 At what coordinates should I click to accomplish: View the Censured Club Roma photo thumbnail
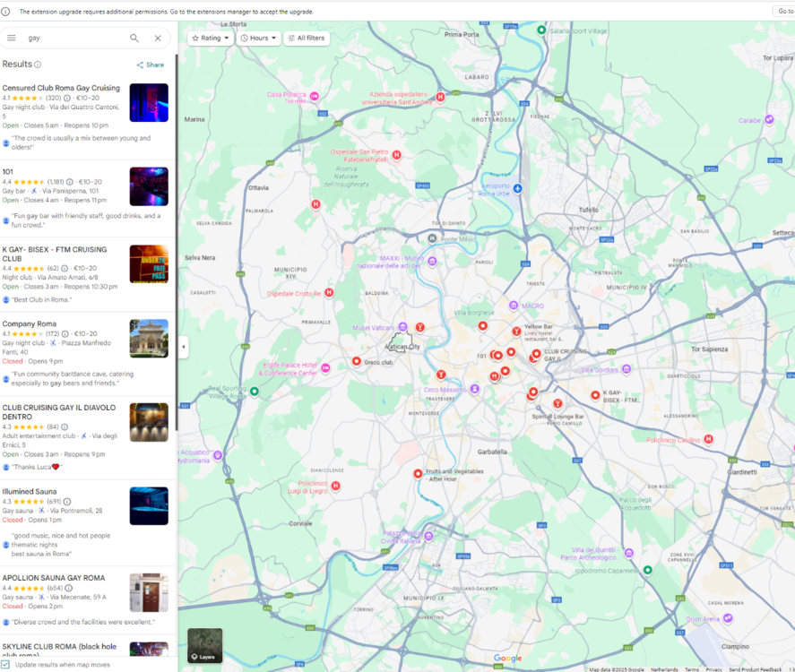click(x=149, y=103)
